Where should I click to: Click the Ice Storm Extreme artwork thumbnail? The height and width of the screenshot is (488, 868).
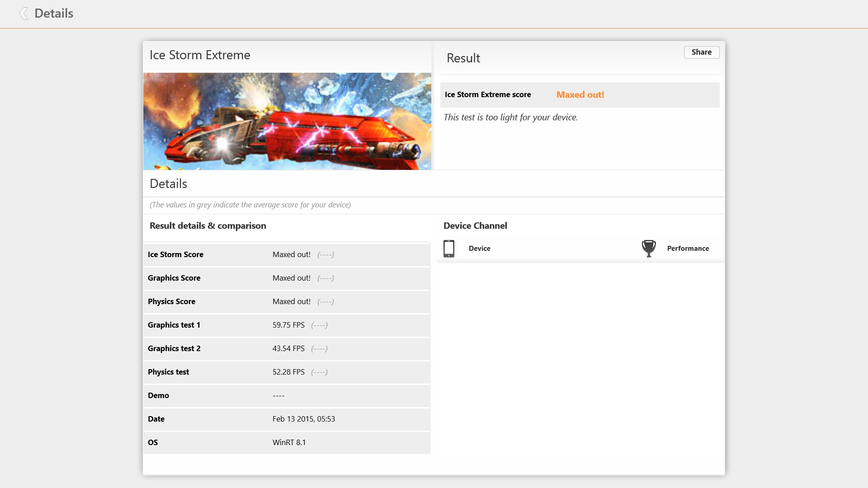(287, 121)
